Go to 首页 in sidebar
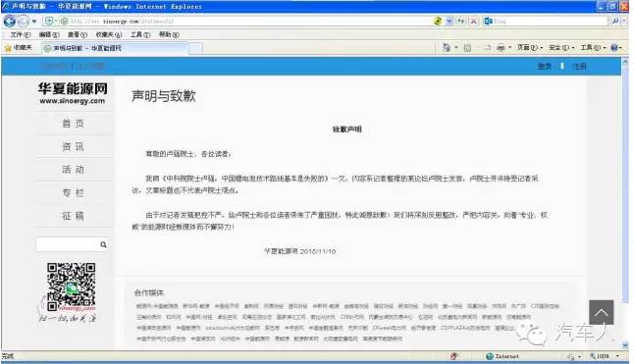Viewport: 634px width, 364px height. (x=74, y=124)
